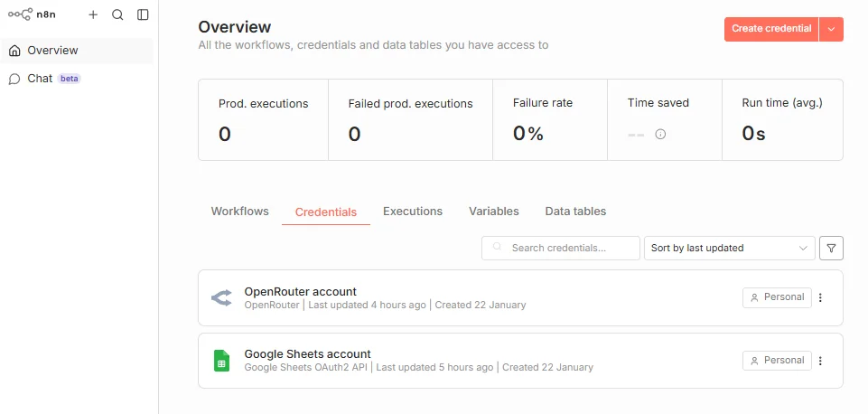
Task: Open three-dot menu for Google Sheets account
Action: 820,361
